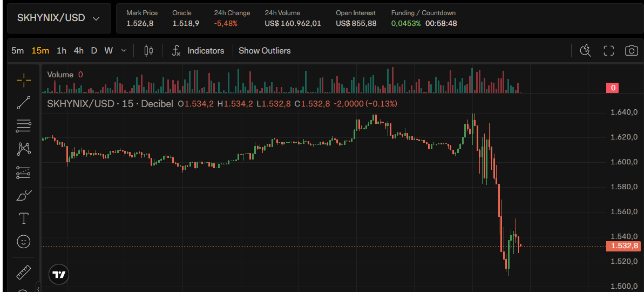
Task: Switch to the D daily timeframe
Action: (x=94, y=51)
